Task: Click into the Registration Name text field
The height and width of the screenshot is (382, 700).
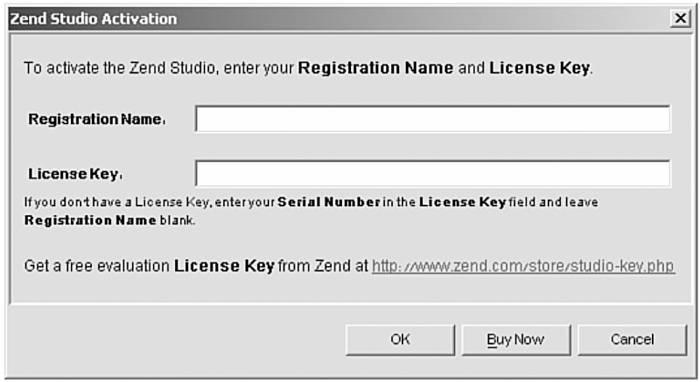Action: (433, 119)
